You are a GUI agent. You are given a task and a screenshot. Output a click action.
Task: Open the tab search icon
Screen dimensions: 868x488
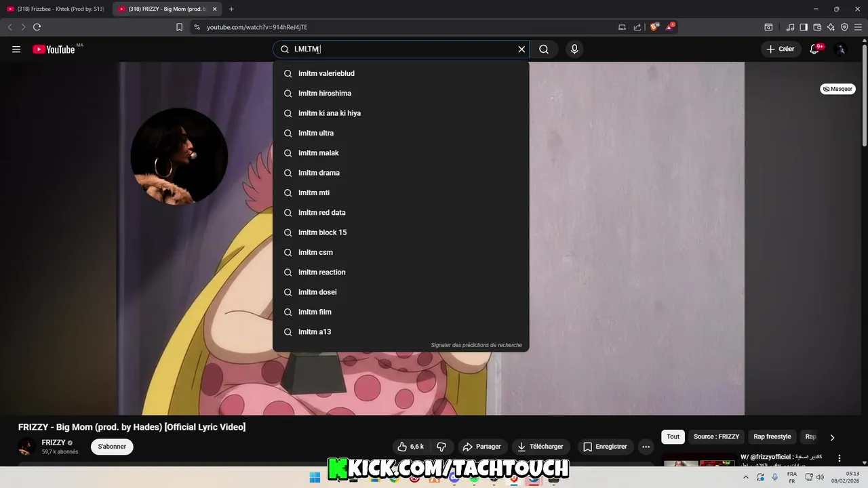click(768, 27)
